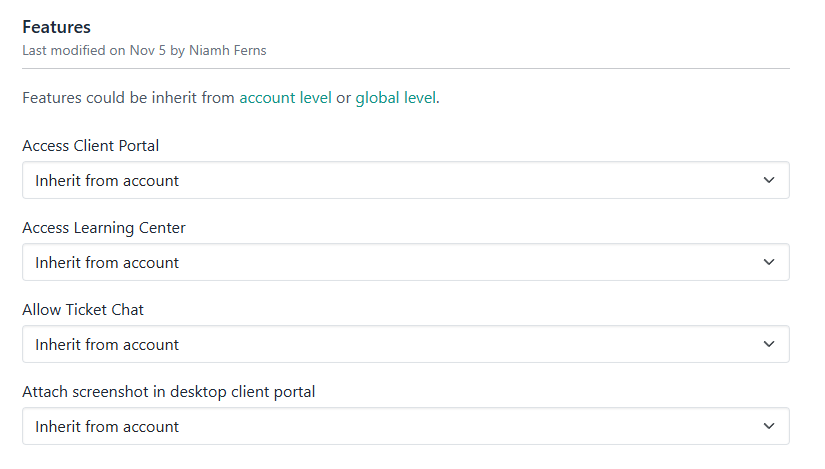The width and height of the screenshot is (825, 469).
Task: Click the "Attach screenshot in desktop client portal" label
Action: pyautogui.click(x=169, y=392)
